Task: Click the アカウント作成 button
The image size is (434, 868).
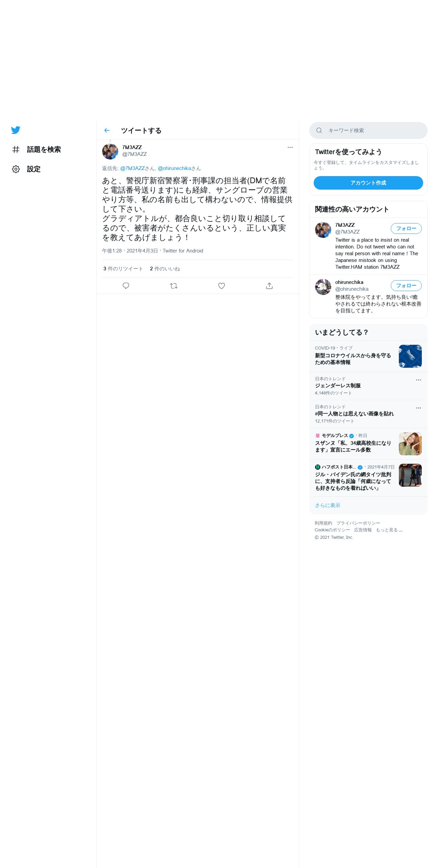Action: (x=368, y=183)
